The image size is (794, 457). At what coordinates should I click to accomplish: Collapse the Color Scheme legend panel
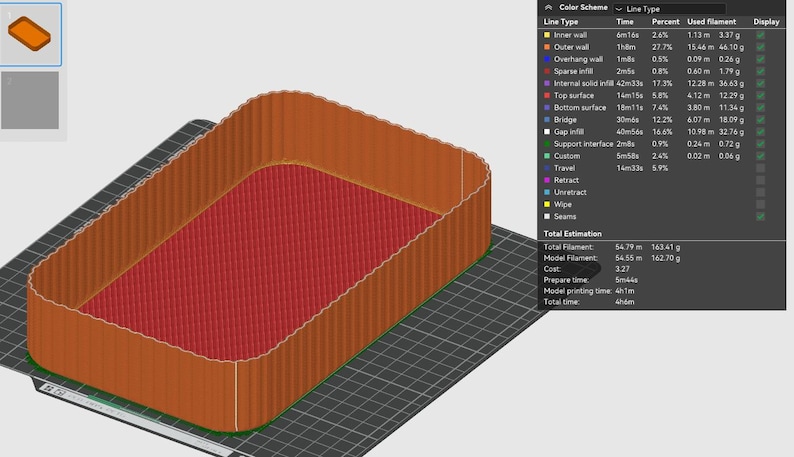[x=548, y=8]
